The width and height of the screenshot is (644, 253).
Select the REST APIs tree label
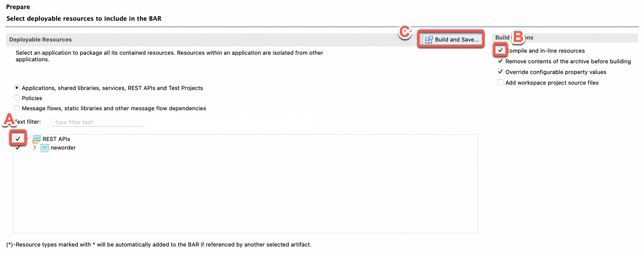pyautogui.click(x=56, y=139)
